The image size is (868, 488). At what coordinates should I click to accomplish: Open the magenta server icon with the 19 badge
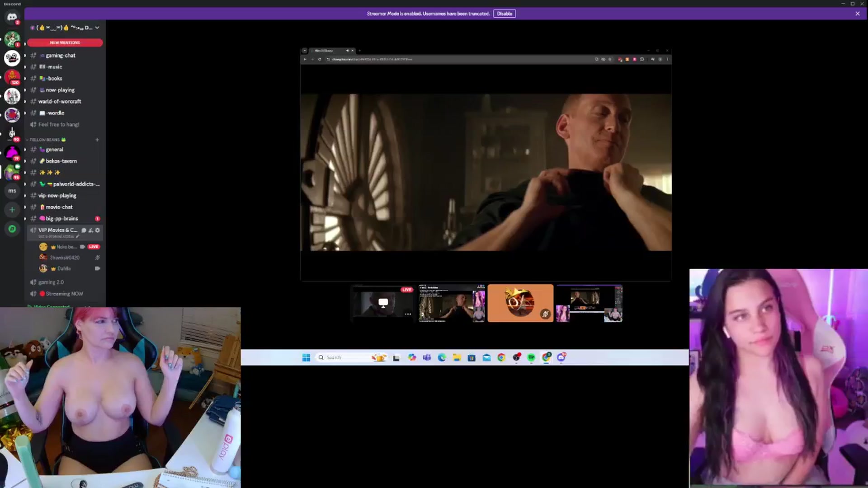tap(12, 153)
